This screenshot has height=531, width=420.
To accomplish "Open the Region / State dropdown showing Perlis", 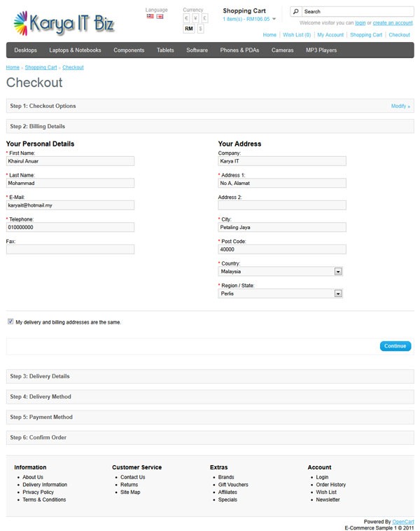I will pos(280,294).
